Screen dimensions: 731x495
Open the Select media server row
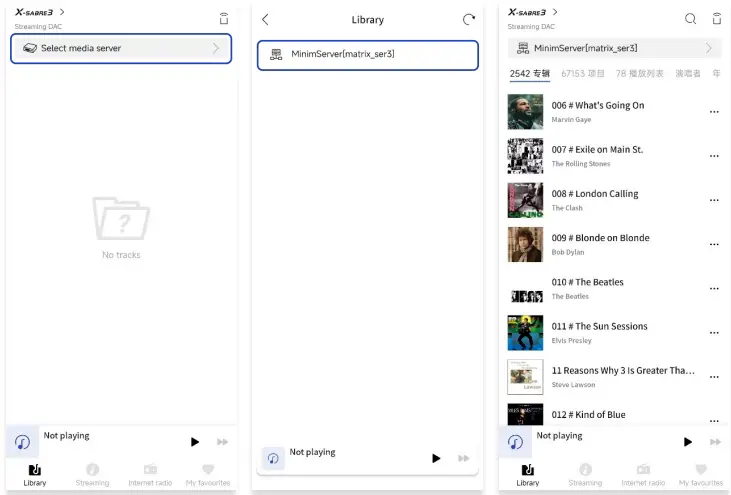pos(121,48)
